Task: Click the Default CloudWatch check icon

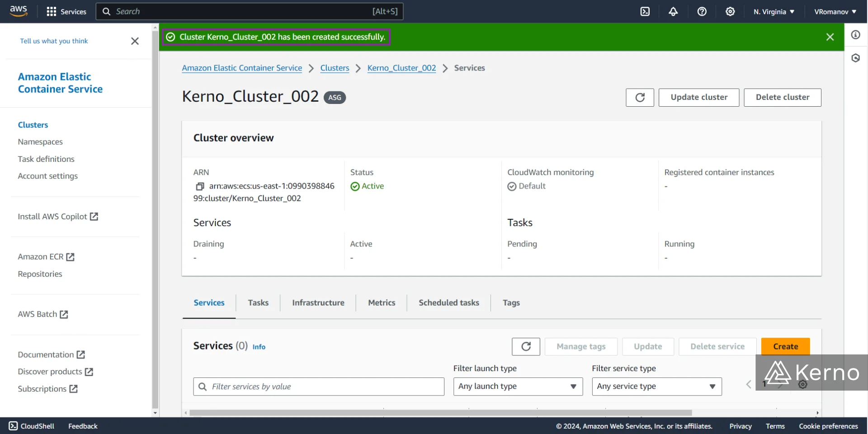Action: [512, 186]
